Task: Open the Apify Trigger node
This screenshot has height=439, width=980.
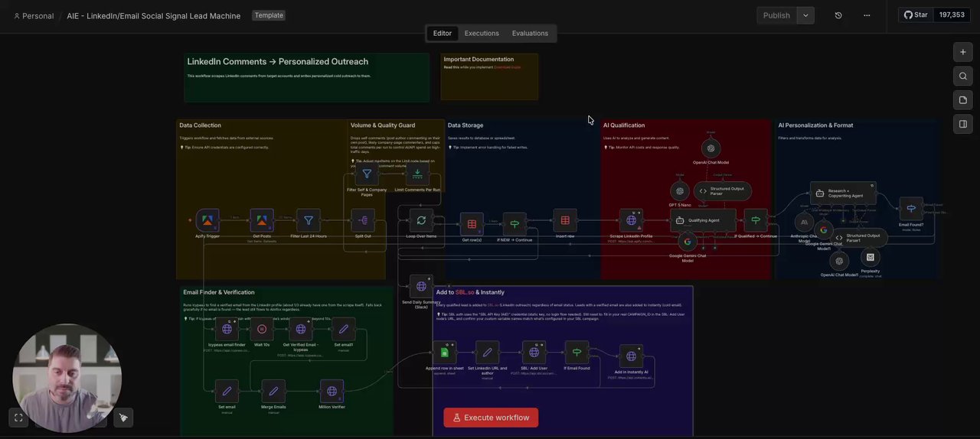Action: click(x=207, y=220)
